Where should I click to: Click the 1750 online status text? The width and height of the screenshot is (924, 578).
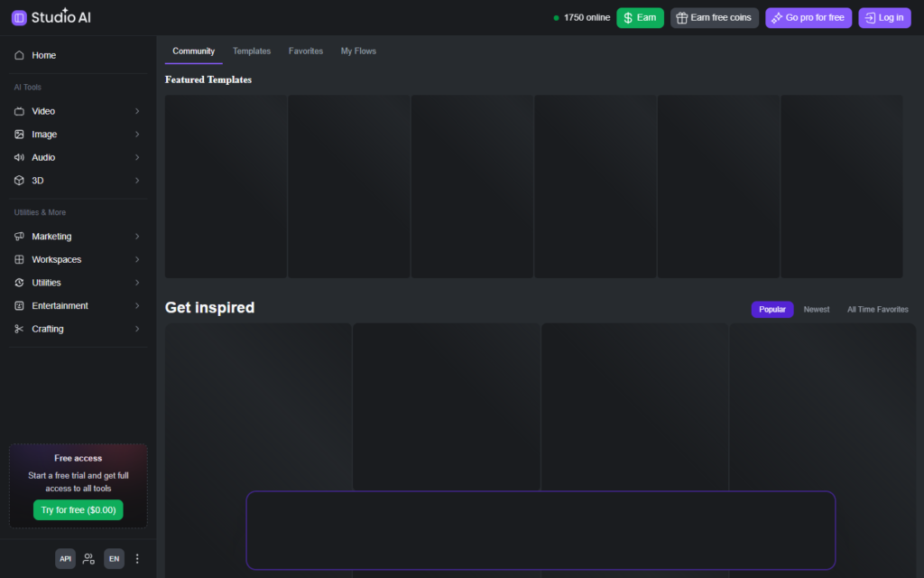[587, 18]
